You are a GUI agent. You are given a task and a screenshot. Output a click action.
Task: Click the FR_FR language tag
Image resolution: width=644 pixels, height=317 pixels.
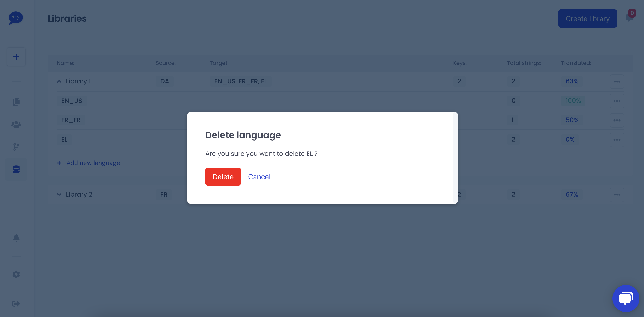(x=71, y=120)
